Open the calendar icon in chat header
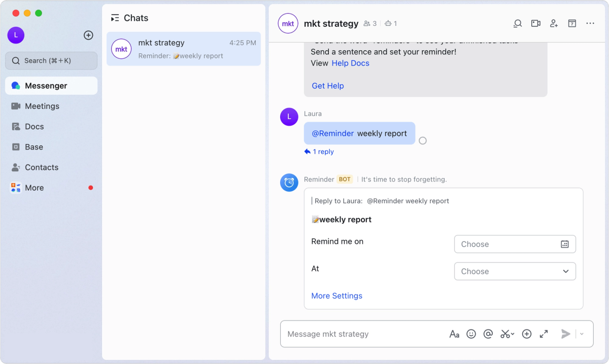Screen dimensions: 609x364 click(x=572, y=23)
